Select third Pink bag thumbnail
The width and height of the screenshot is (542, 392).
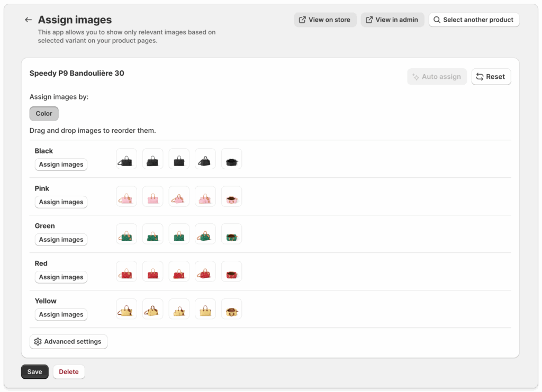(x=179, y=196)
